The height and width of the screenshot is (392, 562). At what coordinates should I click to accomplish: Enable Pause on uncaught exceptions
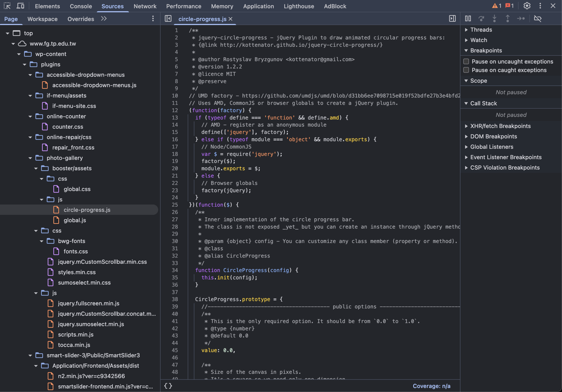[x=466, y=62]
